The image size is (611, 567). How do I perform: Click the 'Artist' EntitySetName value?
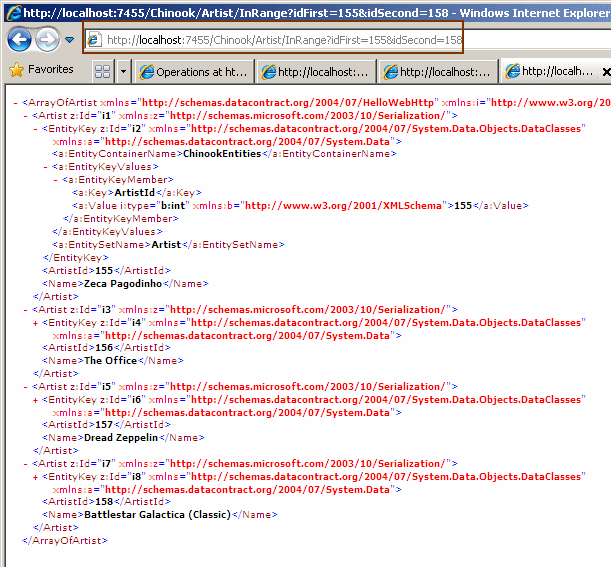(166, 245)
